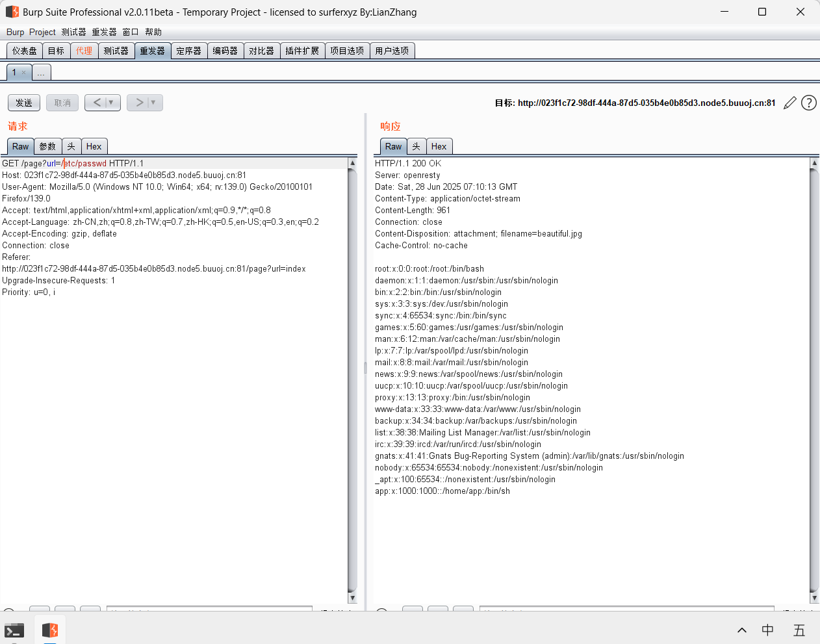This screenshot has height=644, width=820.
Task: Select the request 参数 tab
Action: pos(47,147)
